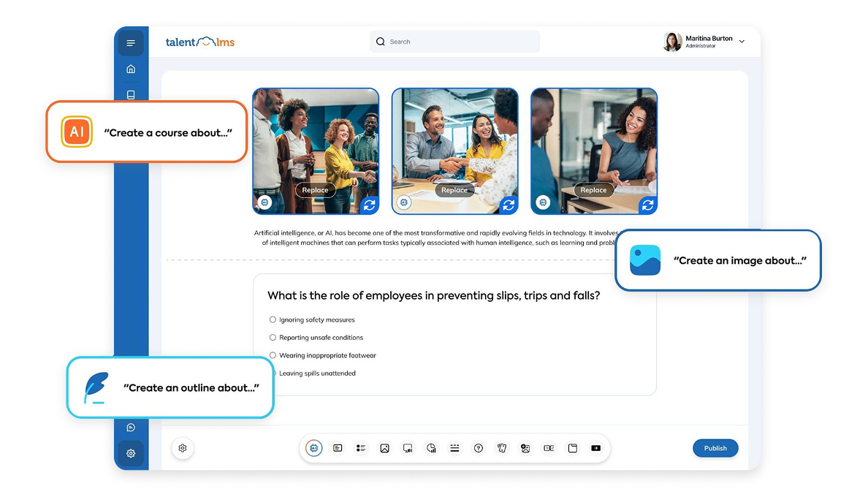The height and width of the screenshot is (497, 868).
Task: Open the courses book icon in sidebar
Action: [131, 95]
